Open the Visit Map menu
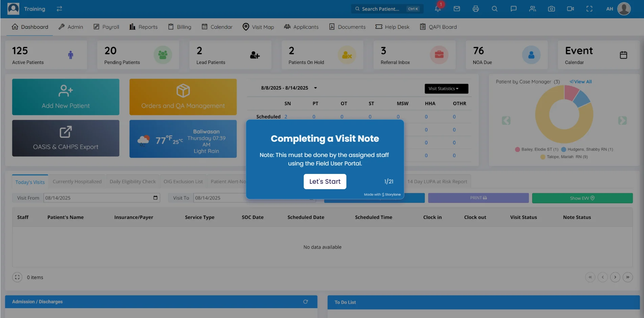Screen dimensions: 644x318 click(x=258, y=27)
